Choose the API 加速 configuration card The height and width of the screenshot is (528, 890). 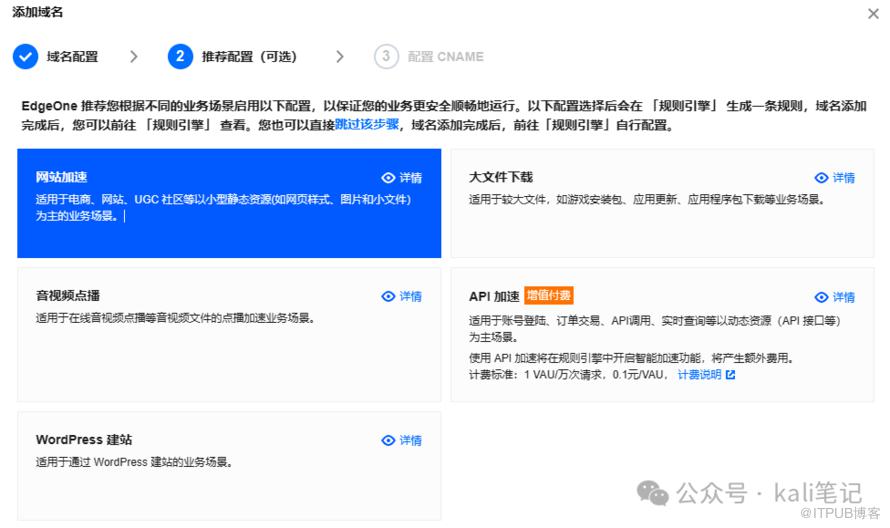pos(662,335)
